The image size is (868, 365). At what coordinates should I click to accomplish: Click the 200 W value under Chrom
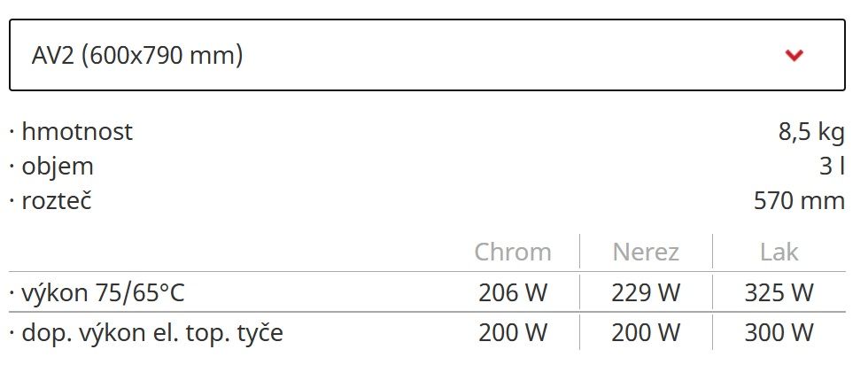[x=513, y=333]
